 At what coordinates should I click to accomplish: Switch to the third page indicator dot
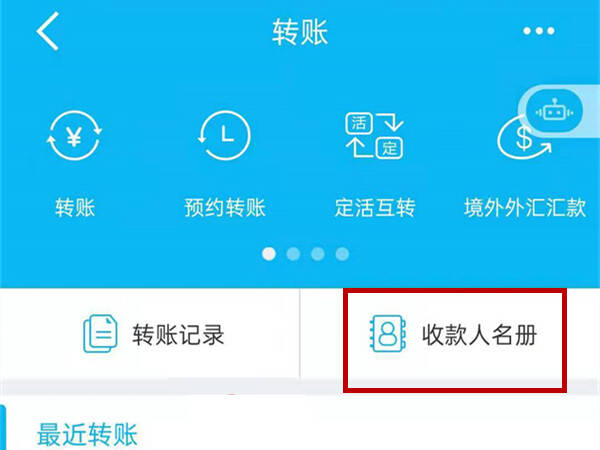[x=318, y=254]
